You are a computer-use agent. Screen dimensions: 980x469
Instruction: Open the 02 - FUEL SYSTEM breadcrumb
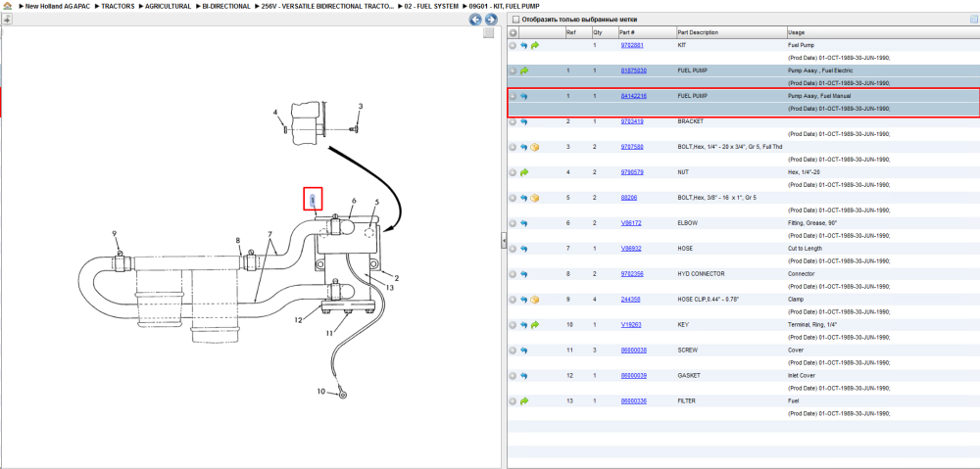[x=431, y=6]
